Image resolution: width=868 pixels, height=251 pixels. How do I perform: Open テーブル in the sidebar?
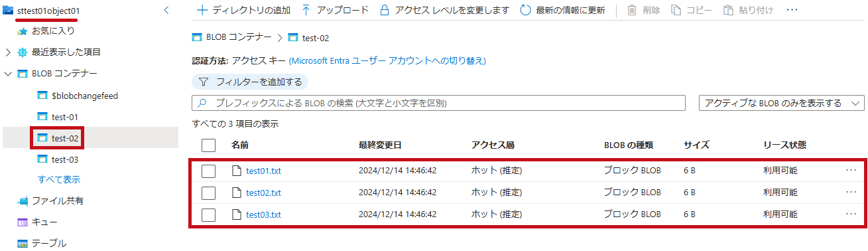[x=49, y=243]
